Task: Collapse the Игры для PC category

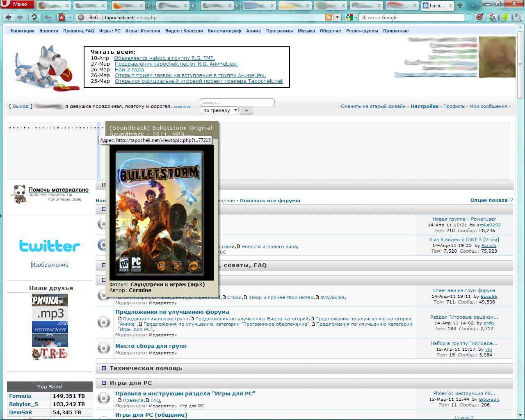Action: [x=104, y=383]
